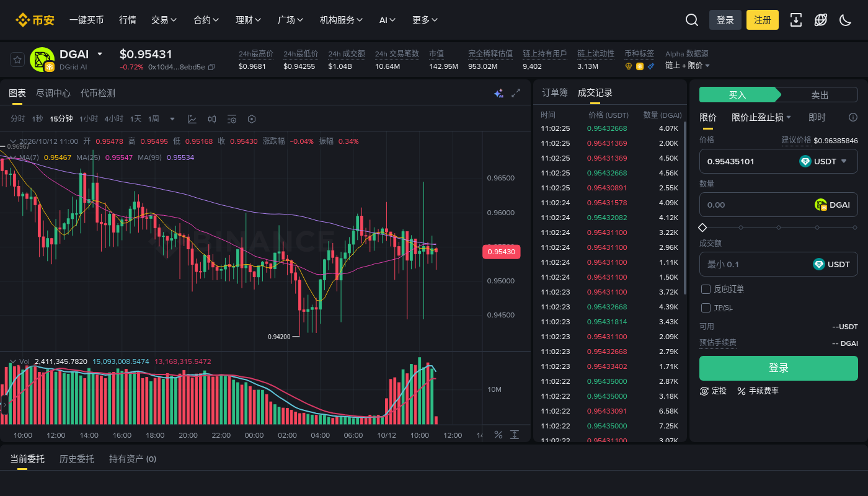Open the 链上 + 限价 data source dropdown
The image size is (868, 496).
(x=688, y=65)
